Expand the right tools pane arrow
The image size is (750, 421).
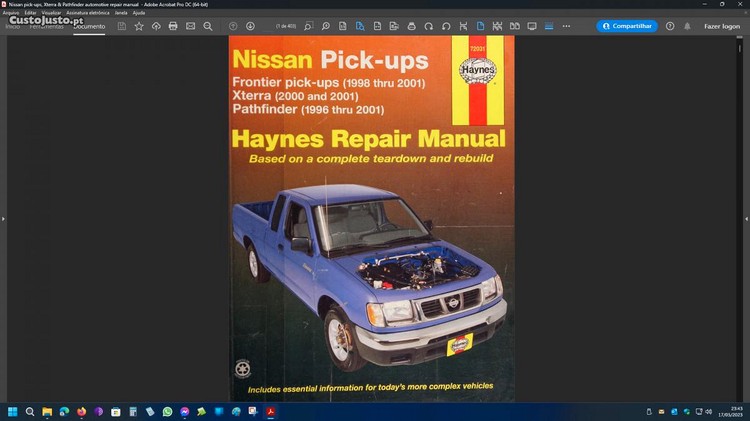[x=746, y=218]
